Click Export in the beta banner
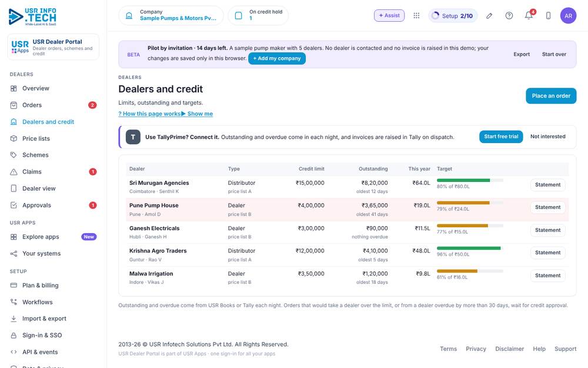 [x=522, y=54]
